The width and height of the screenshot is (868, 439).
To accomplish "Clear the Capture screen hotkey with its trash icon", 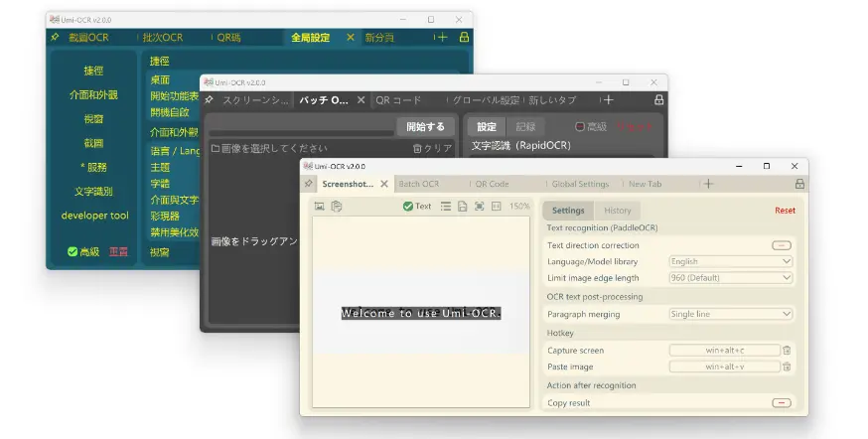I will [x=787, y=350].
